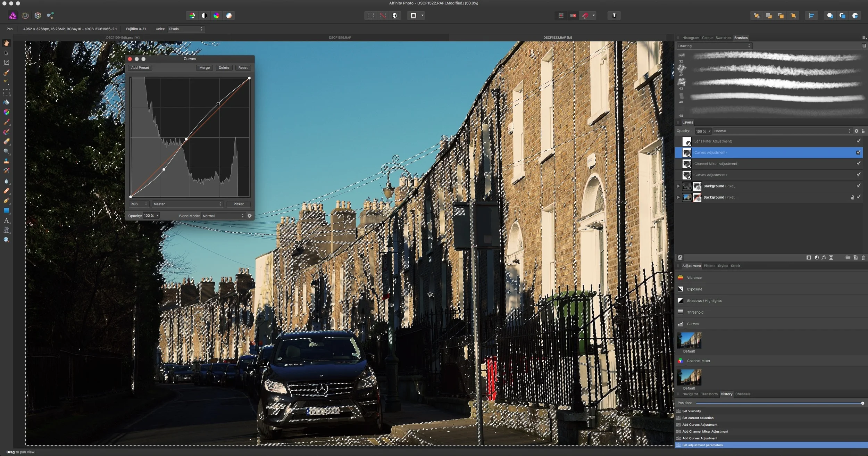
Task: Expand the first Background pixel layer
Action: click(x=678, y=186)
